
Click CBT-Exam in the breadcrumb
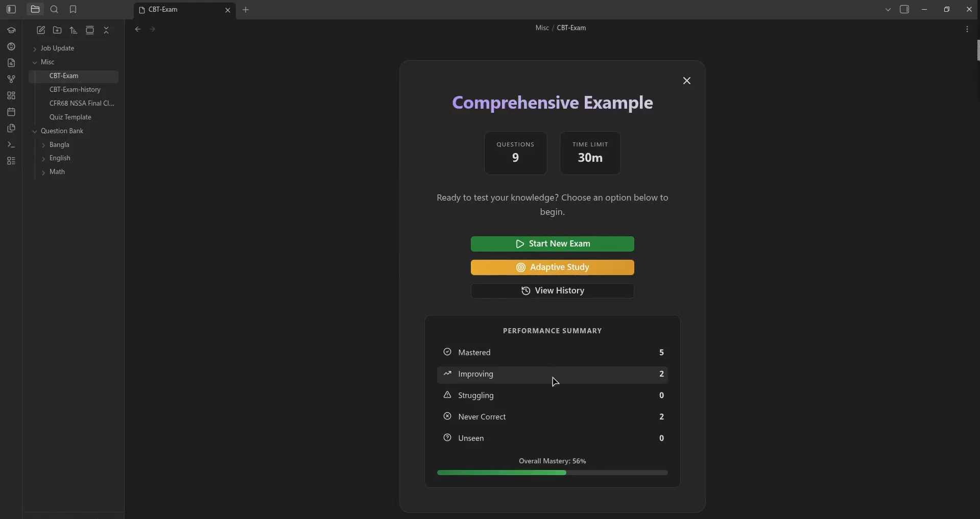(x=571, y=28)
